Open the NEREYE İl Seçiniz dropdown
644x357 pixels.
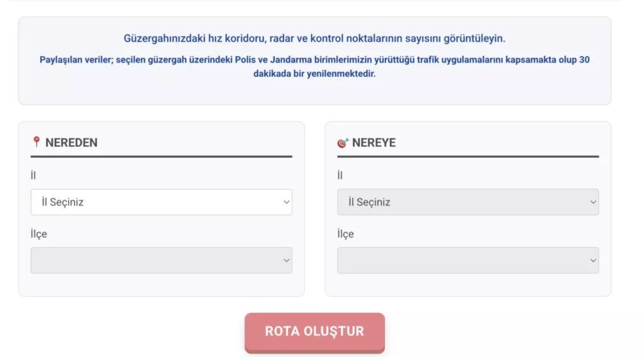467,202
